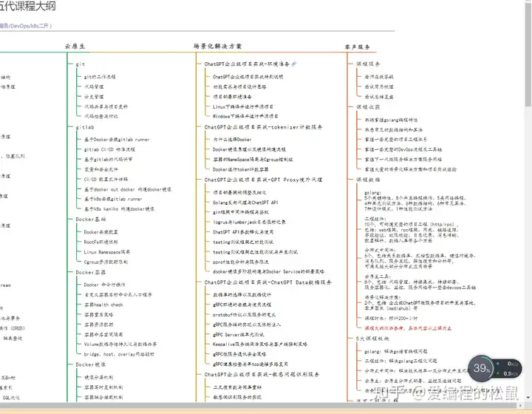Select the 容器health check item
The image size is (532, 414).
[103, 305]
